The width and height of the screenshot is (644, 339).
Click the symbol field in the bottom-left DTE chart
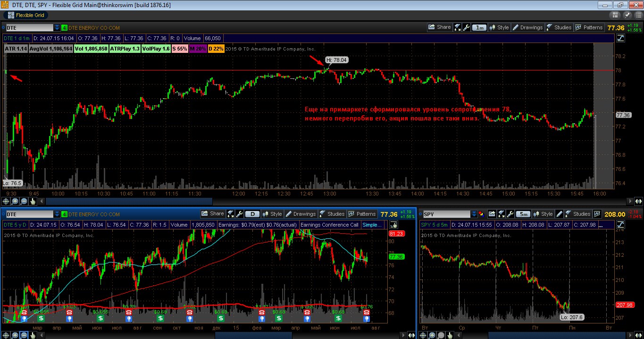pyautogui.click(x=29, y=214)
